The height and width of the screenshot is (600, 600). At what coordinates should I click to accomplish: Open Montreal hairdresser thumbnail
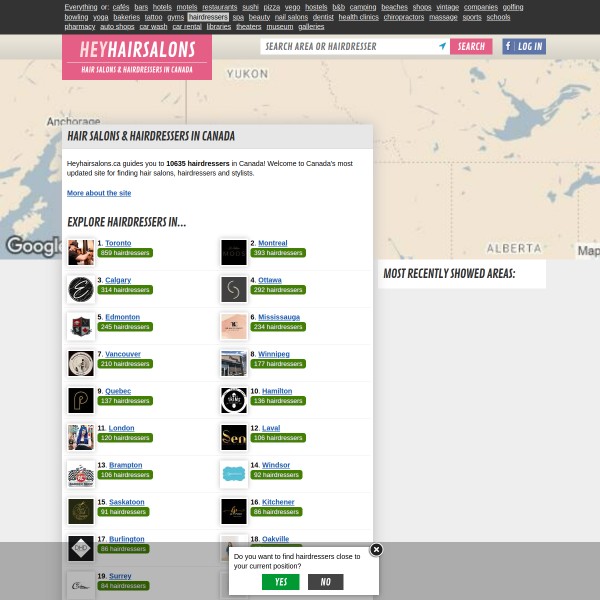(234, 253)
